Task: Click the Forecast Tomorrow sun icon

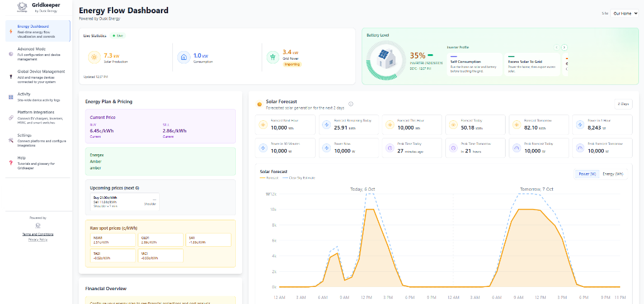Action: [517, 125]
